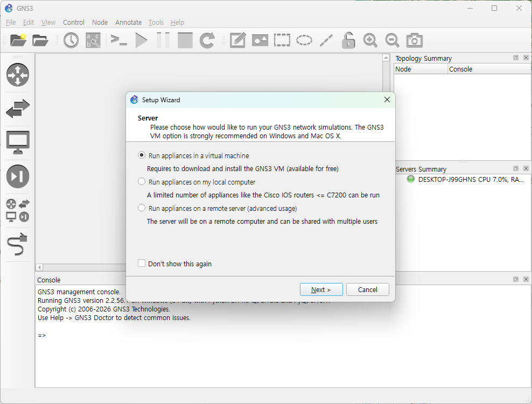Viewport: 532px width, 404px height.
Task: Click the Take screenshot camera icon
Action: (x=414, y=40)
